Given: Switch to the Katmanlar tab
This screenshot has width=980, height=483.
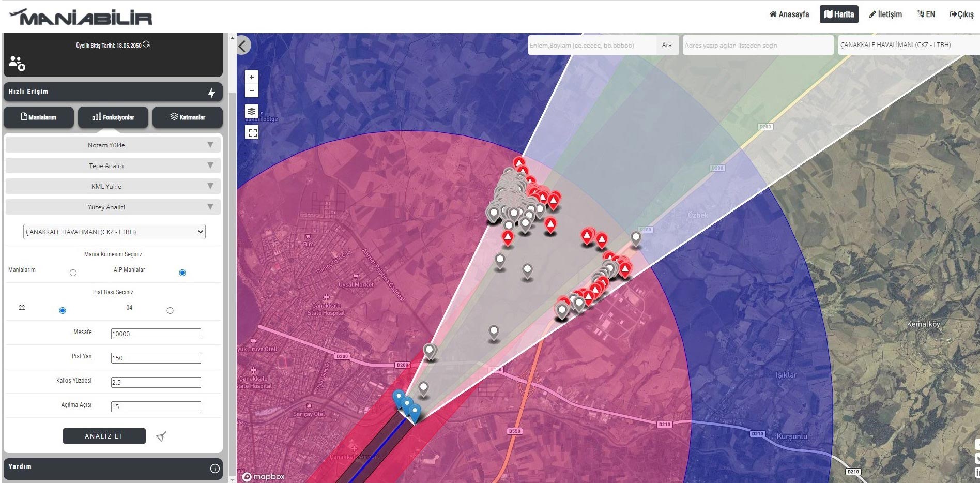Looking at the screenshot, I should (188, 117).
